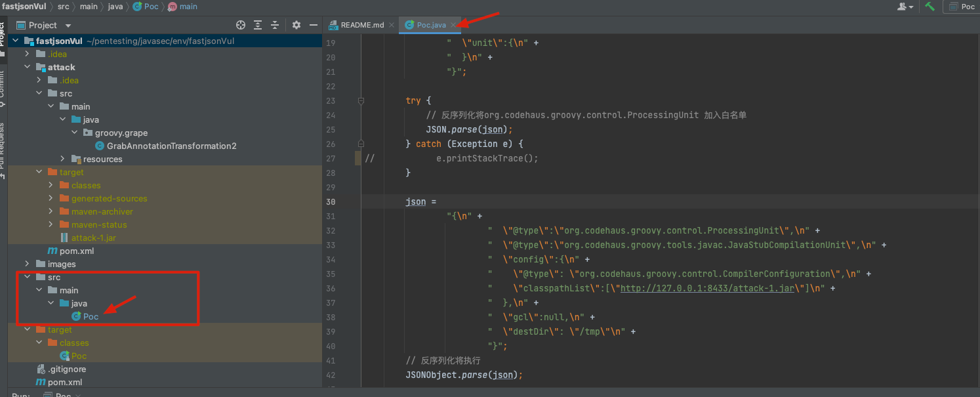Open the Pull Requests tool window tab

[x=3, y=151]
